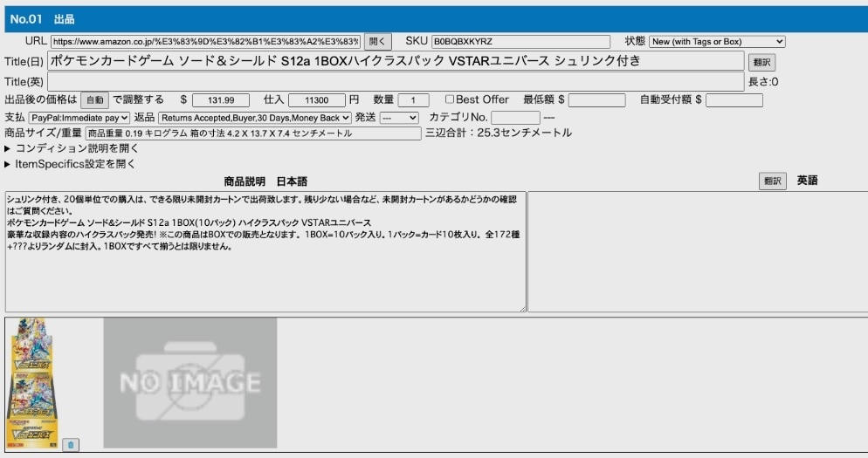868x458 pixels.
Task: Click the 英語 heading label
Action: tap(807, 181)
